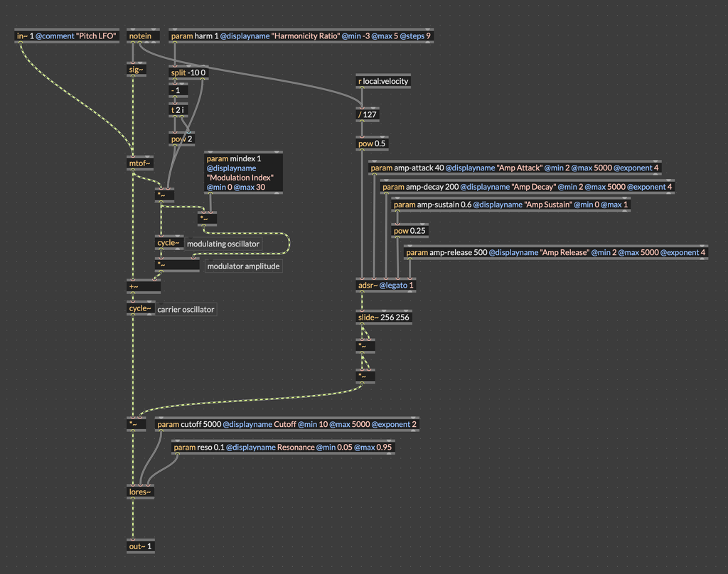Select the param amp-sustain object
The width and height of the screenshot is (728, 574).
point(510,205)
